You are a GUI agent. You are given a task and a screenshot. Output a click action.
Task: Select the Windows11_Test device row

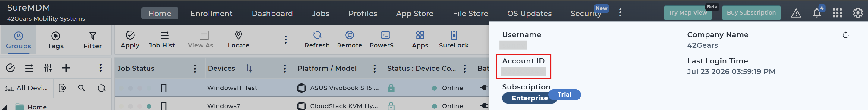click(301, 88)
